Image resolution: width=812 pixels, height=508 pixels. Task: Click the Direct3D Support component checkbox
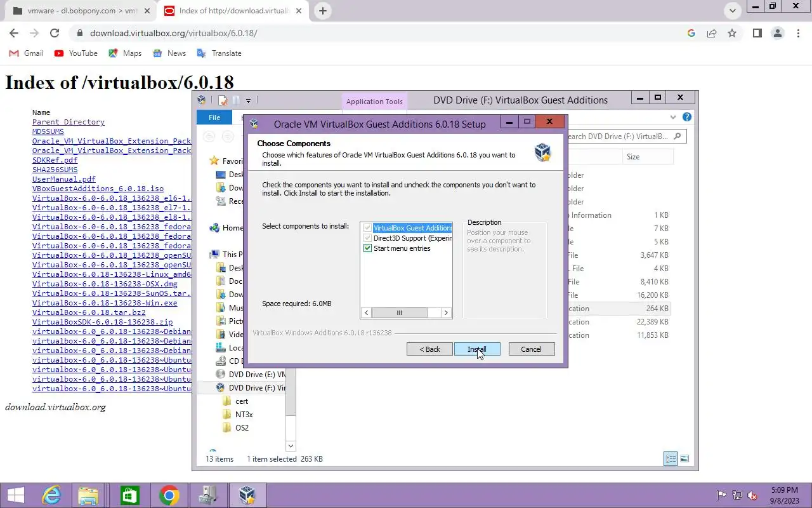(x=367, y=238)
